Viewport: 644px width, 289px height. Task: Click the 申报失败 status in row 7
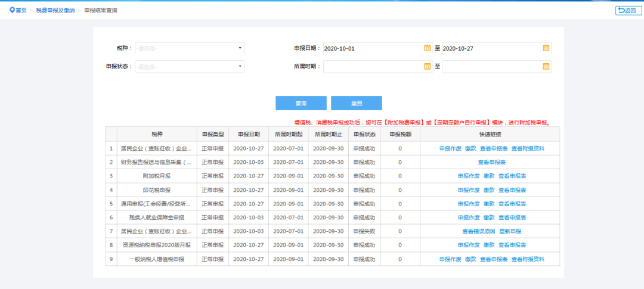point(364,231)
